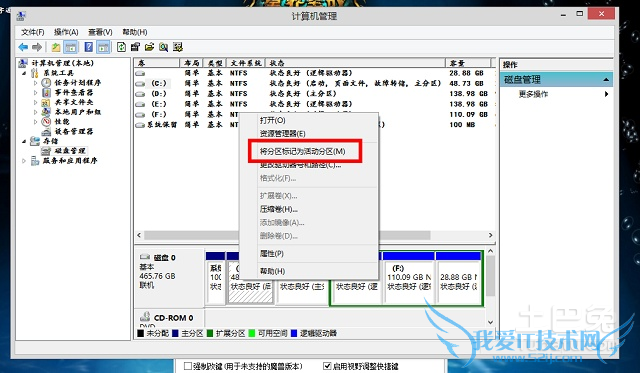Click the 事件查看器 icon in tree

(46, 92)
